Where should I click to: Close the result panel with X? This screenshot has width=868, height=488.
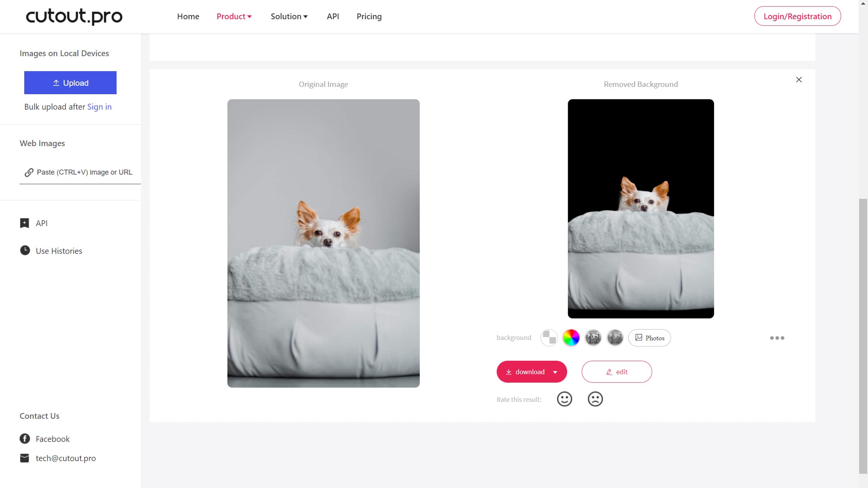tap(799, 80)
